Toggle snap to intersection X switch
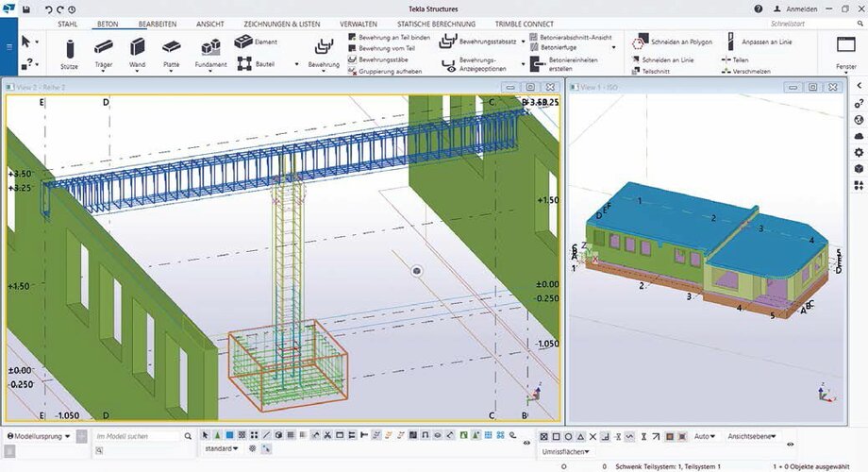The width and height of the screenshot is (868, 472). click(593, 436)
